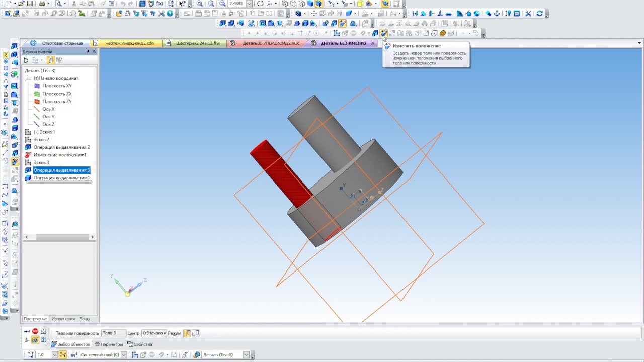Switch to Шестерни2 24 и 12.frw tab
This screenshot has height=362, width=644.
(x=198, y=43)
